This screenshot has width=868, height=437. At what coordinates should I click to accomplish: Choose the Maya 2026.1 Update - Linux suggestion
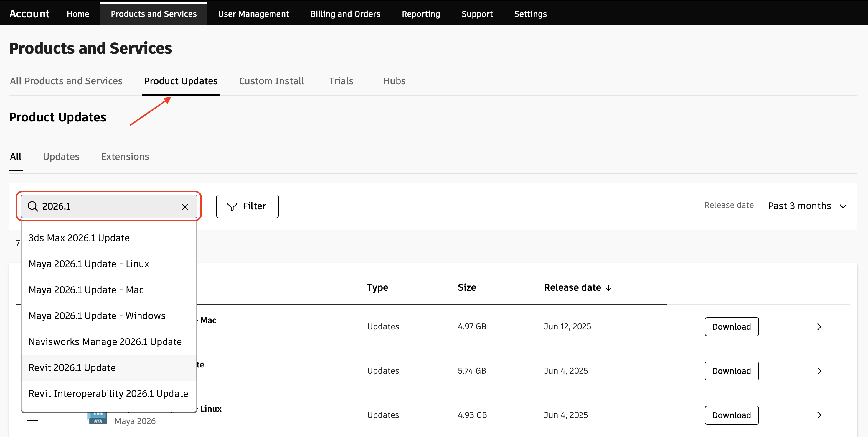point(109,264)
